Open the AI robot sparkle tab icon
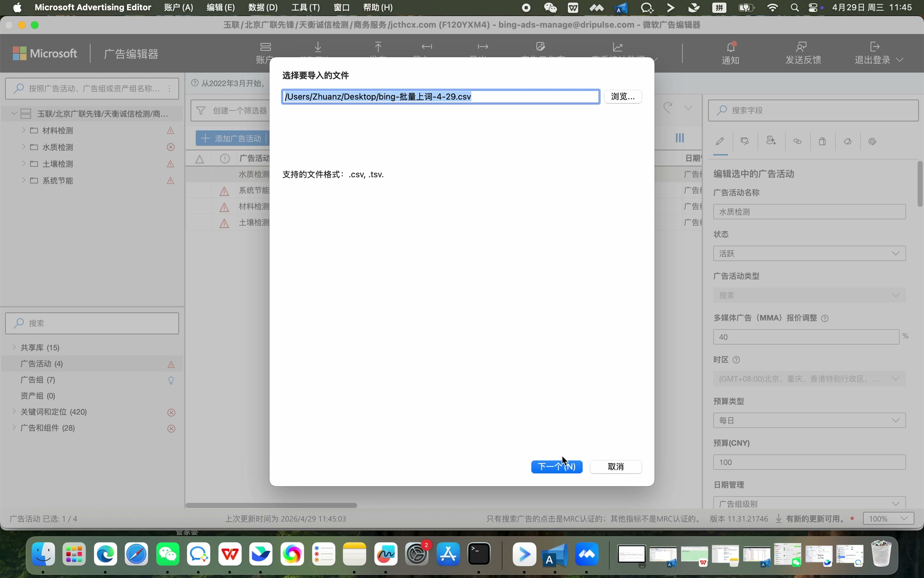The height and width of the screenshot is (578, 924). (x=771, y=141)
